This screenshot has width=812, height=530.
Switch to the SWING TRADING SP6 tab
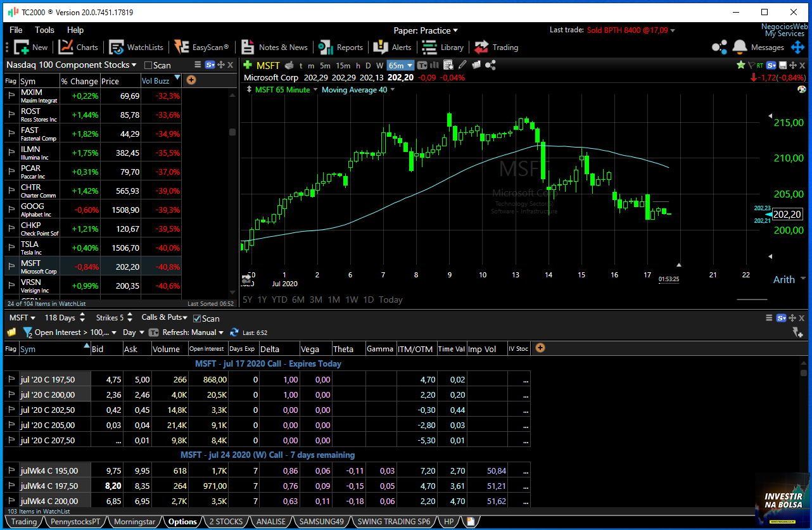[x=393, y=522]
